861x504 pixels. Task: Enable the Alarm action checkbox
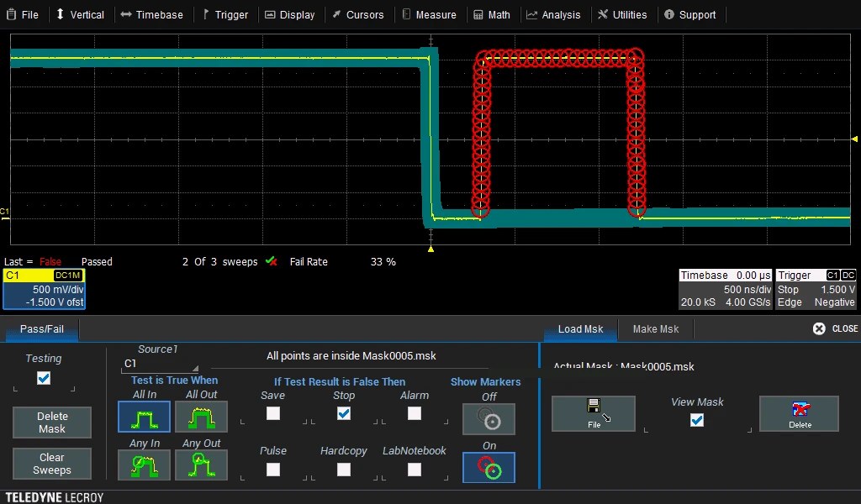coord(415,413)
